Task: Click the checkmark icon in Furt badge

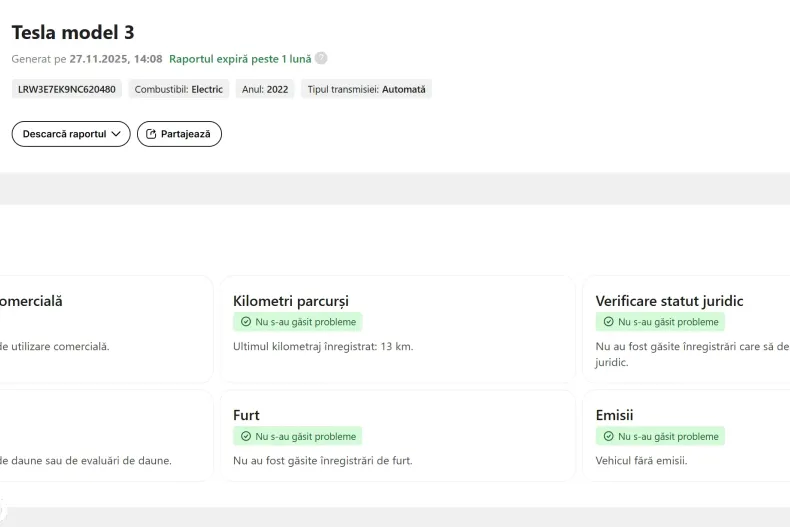Action: coord(246,436)
